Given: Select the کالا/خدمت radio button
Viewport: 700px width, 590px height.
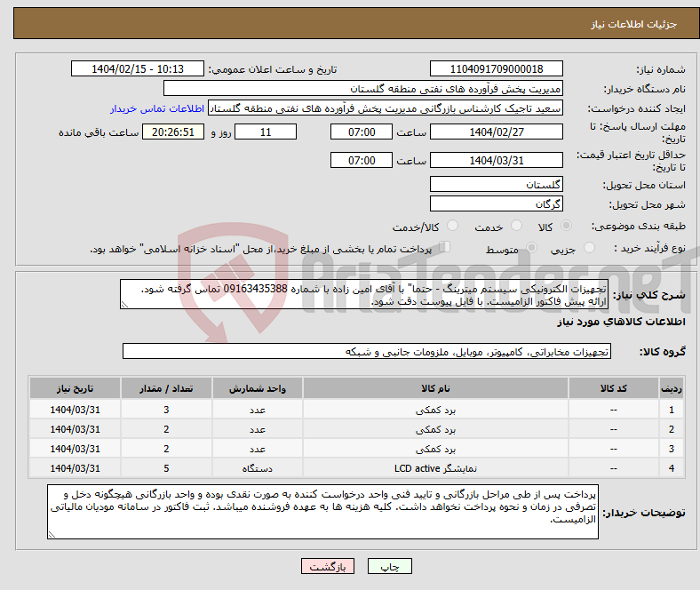Looking at the screenshot, I should (x=453, y=226).
